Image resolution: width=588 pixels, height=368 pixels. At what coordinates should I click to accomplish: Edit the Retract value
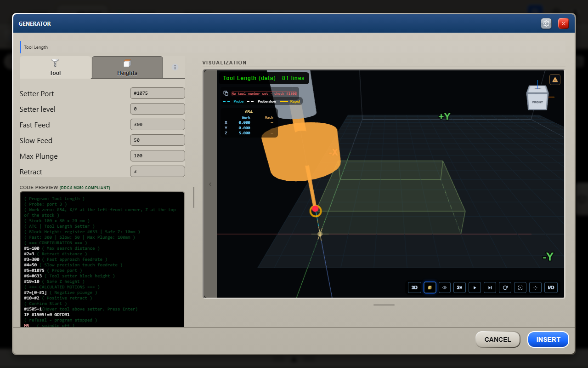click(158, 172)
